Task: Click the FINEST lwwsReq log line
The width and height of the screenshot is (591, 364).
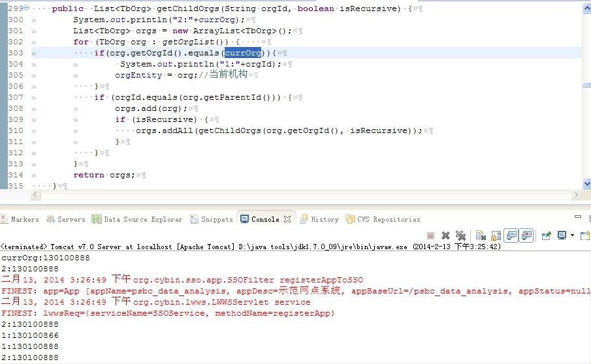Action: click(168, 313)
